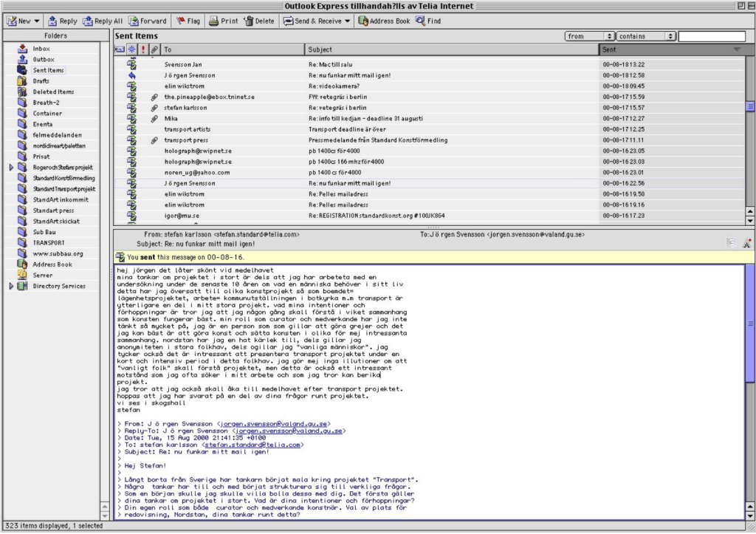
Task: Click the Forward toolbar button
Action: point(147,21)
